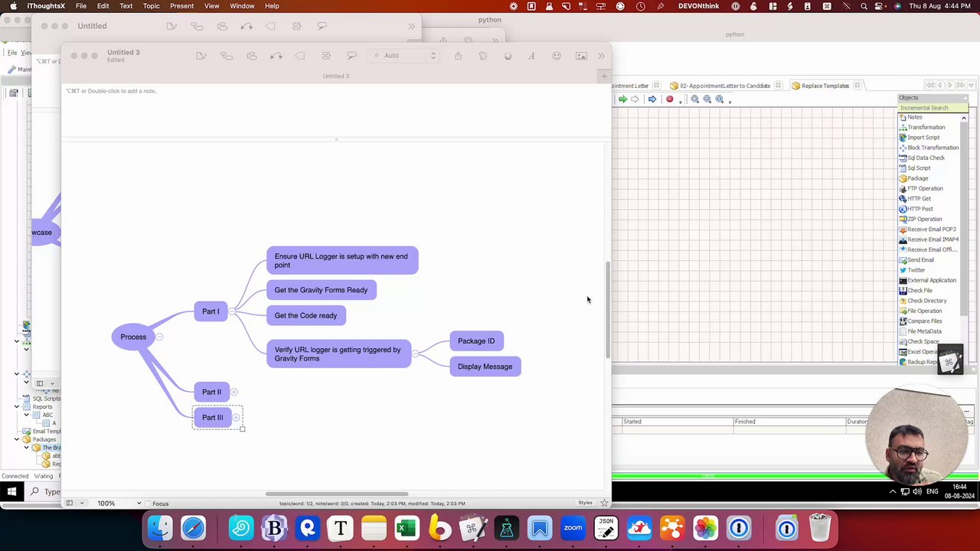
Task: Click the favorites star icon in status bar
Action: coord(604,503)
